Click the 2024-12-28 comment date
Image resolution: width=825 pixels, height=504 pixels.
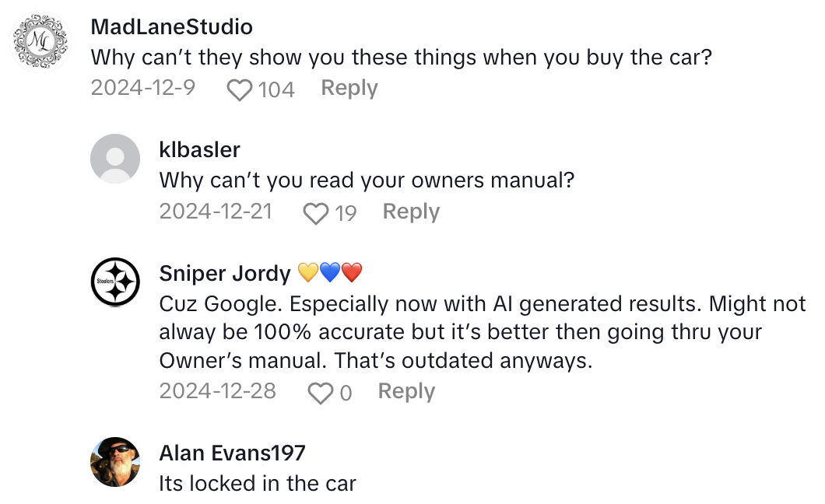(x=217, y=391)
